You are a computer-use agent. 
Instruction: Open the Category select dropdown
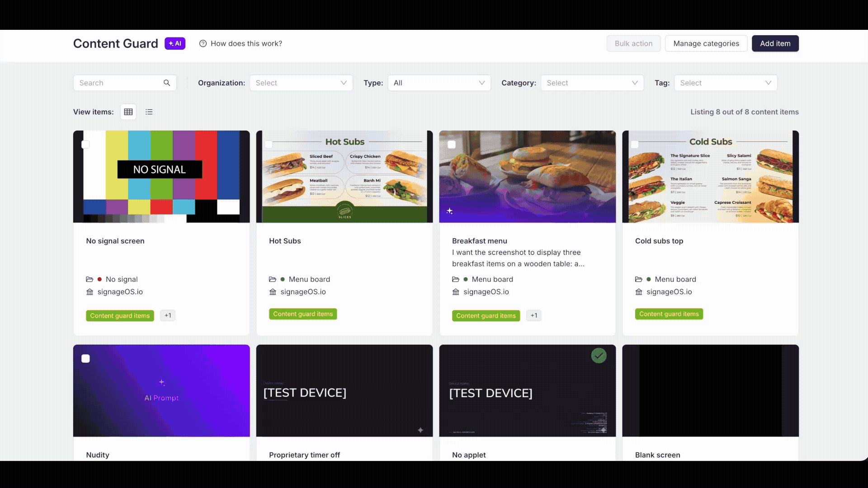592,83
